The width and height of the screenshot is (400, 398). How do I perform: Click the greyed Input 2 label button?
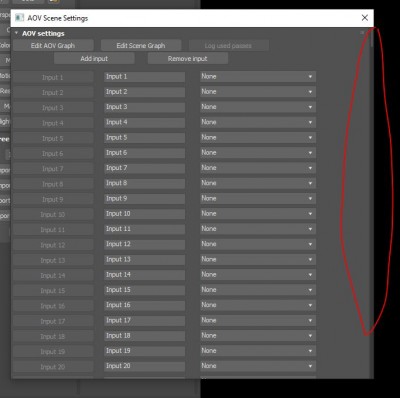pos(53,92)
